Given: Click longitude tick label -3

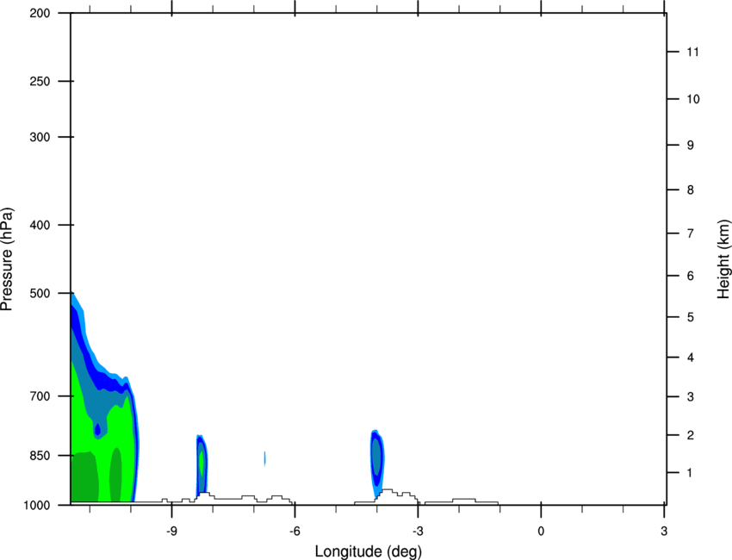Looking at the screenshot, I should (418, 531).
